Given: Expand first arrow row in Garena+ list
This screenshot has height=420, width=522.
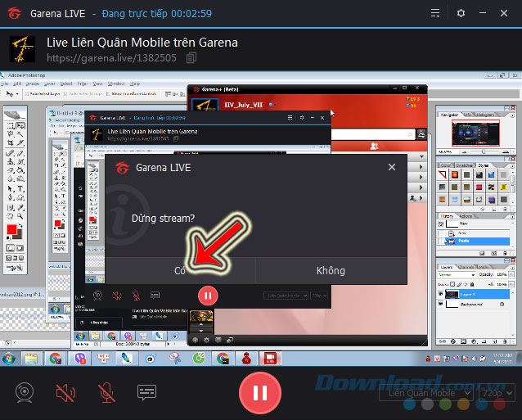Looking at the screenshot, I should pos(421,166).
